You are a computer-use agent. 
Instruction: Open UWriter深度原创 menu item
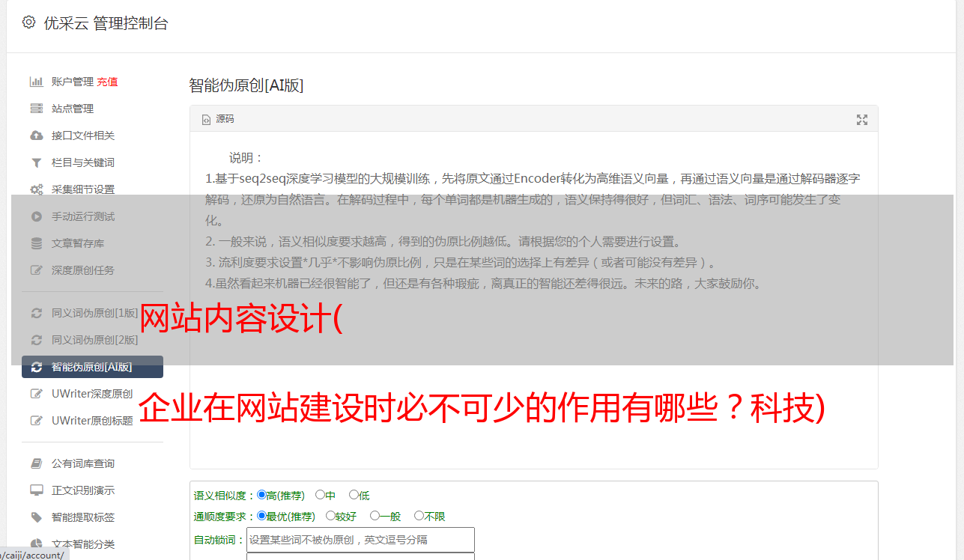tap(92, 394)
